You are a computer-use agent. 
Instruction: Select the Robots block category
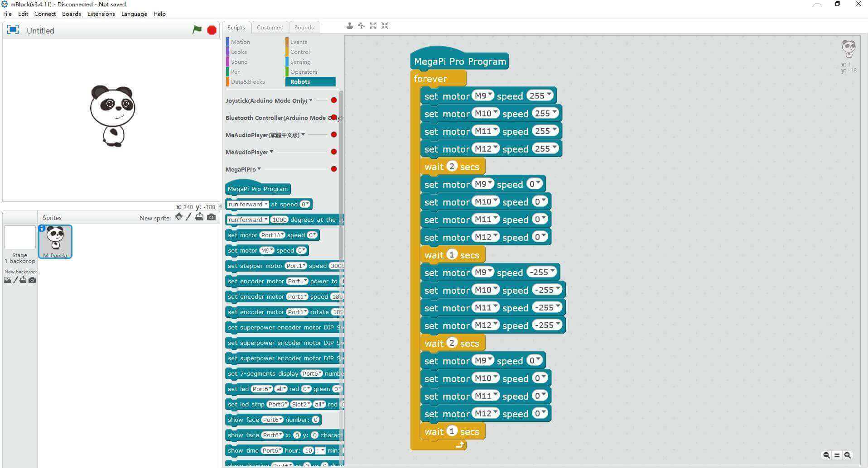310,81
